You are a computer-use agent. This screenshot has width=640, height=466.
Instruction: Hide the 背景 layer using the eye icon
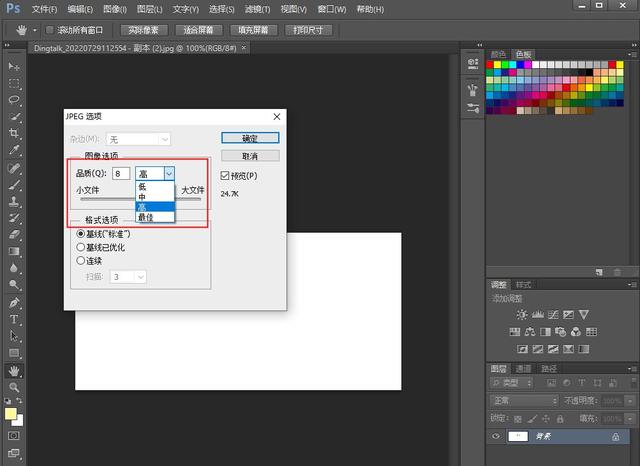click(497, 437)
